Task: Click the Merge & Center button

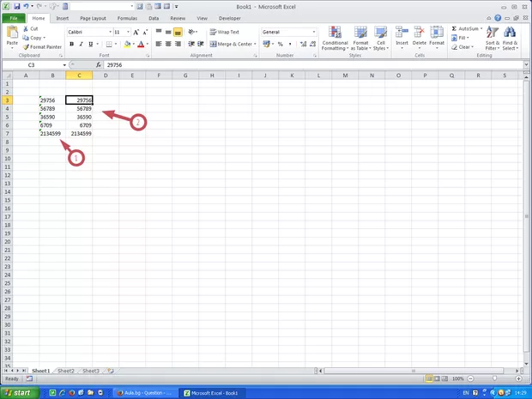Action: pos(231,44)
